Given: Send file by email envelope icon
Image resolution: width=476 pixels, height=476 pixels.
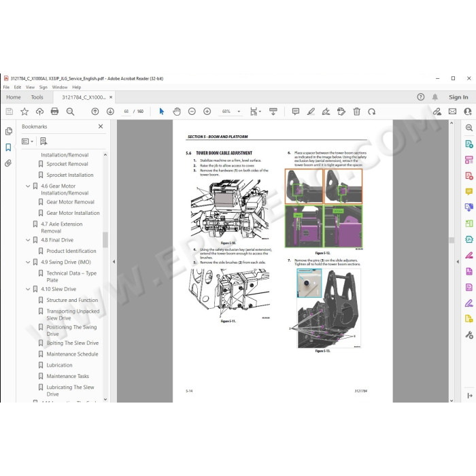Looking at the screenshot, I should 452,112.
